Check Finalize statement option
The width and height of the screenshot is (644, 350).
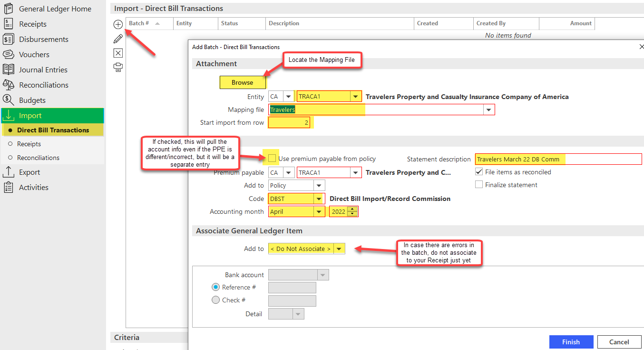[479, 185]
